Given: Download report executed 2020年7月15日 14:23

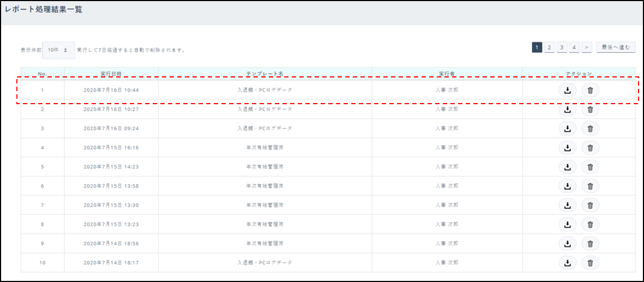Looking at the screenshot, I should (x=567, y=167).
